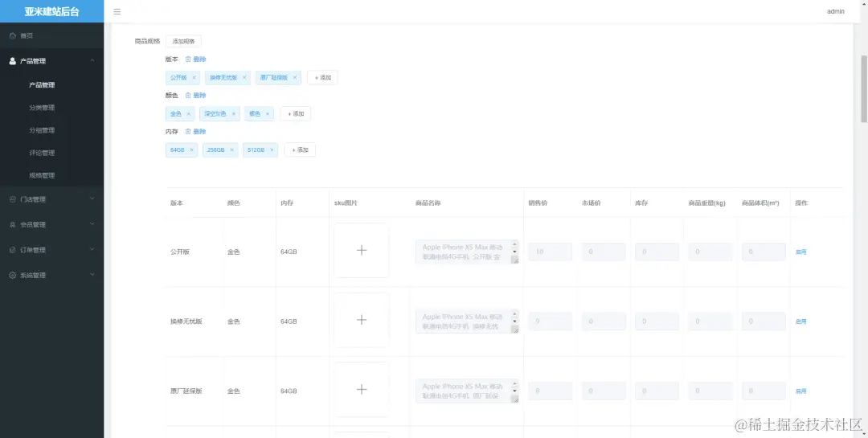Click sale price field showing 10
Screen dimensions: 868x438
(551, 252)
